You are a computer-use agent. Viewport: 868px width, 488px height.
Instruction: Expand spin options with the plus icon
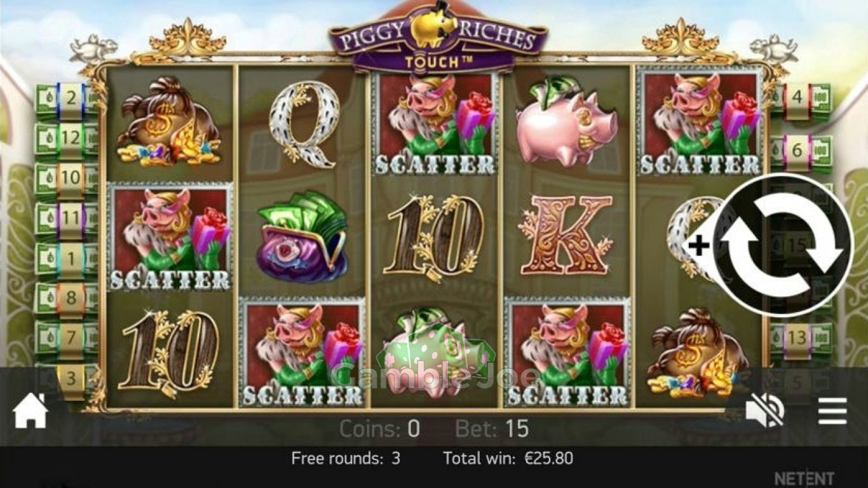[699, 245]
